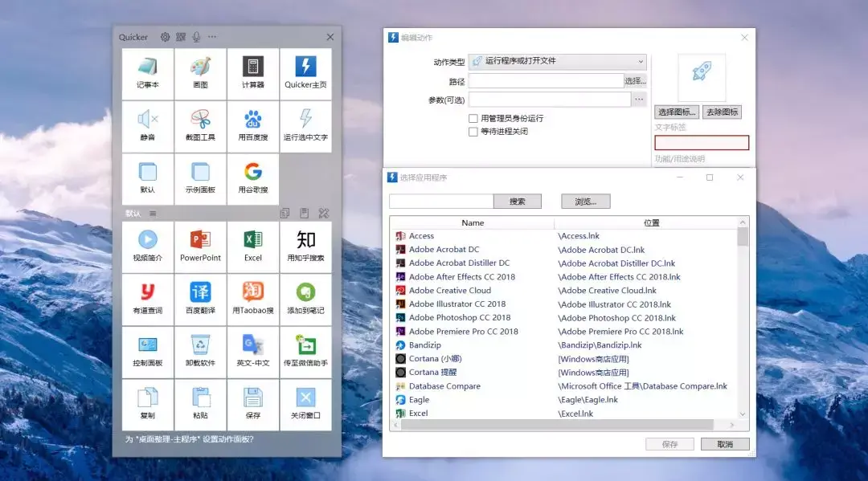Sort by the 位置 column header

[652, 222]
